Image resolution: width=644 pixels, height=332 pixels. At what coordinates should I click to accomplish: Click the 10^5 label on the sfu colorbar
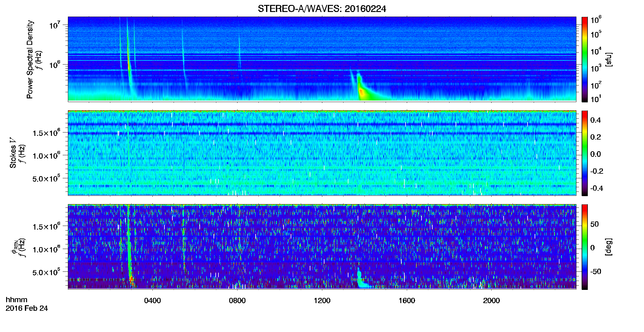pos(596,34)
